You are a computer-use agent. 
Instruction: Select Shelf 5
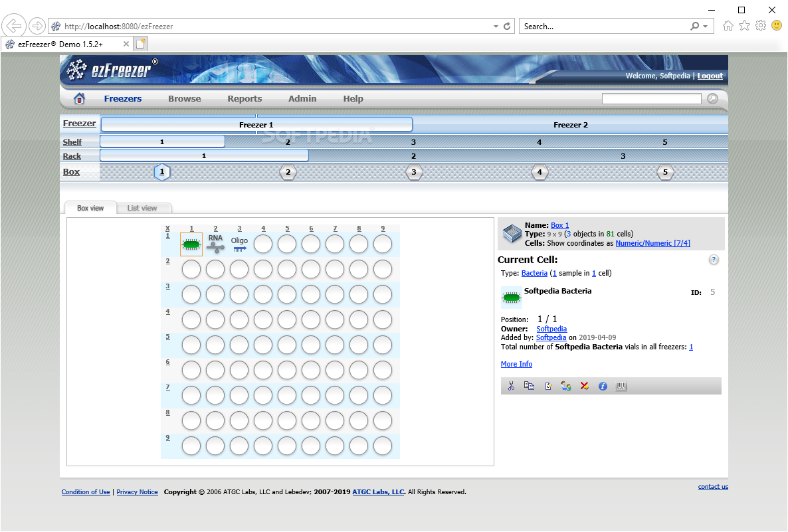pos(665,142)
